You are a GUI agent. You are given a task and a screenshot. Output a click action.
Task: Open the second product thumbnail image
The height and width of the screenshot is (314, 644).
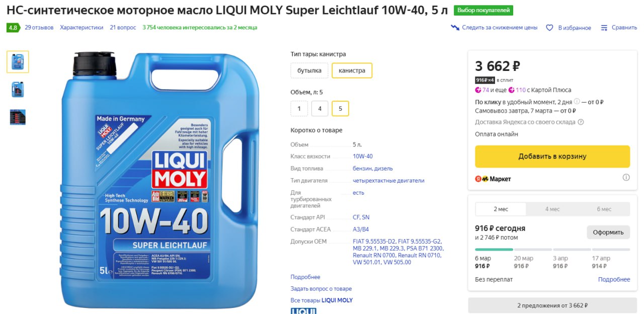click(18, 89)
